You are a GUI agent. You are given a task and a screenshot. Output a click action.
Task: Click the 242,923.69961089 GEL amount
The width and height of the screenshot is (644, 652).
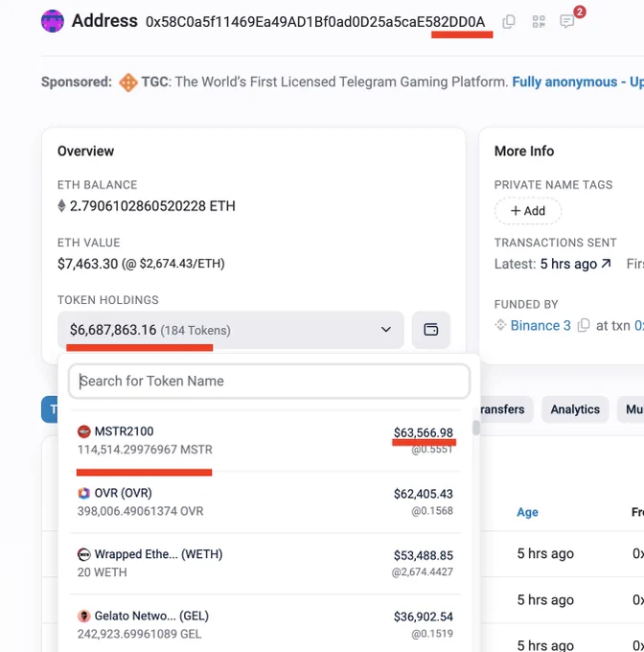tap(139, 634)
